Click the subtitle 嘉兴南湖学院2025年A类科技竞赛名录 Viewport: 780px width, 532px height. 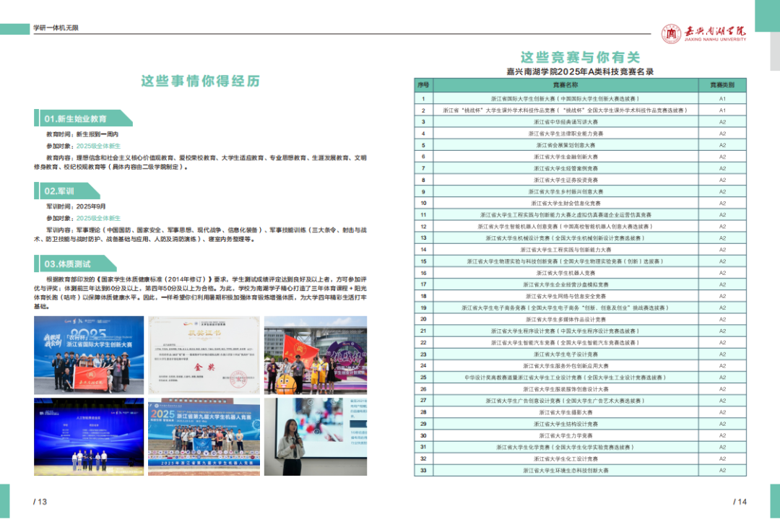coord(580,71)
